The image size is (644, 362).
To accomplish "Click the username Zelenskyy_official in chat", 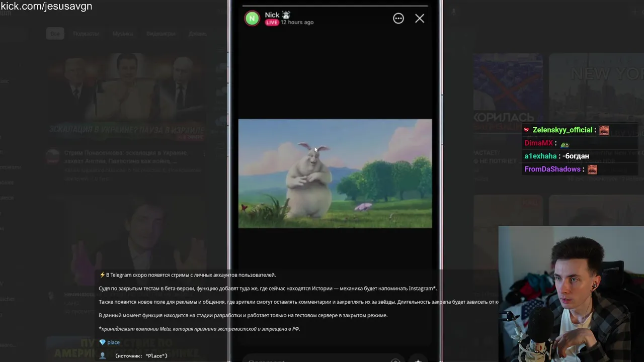I will (562, 130).
